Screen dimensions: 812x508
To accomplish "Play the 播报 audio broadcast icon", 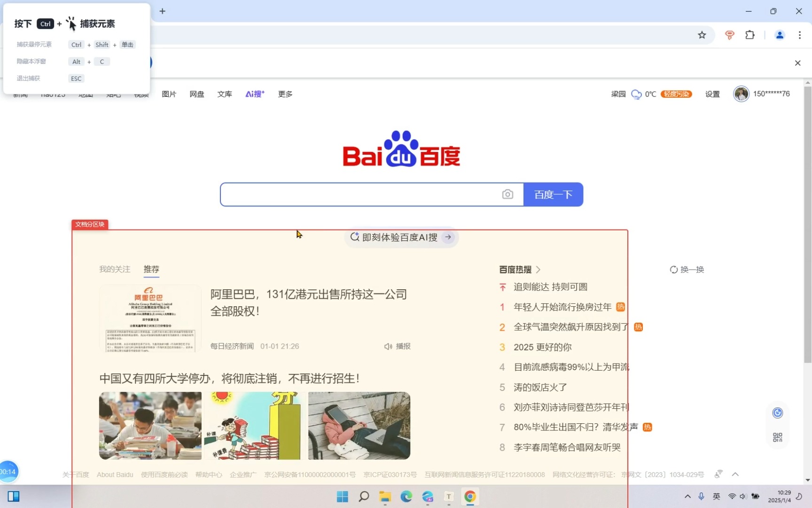I will click(x=388, y=346).
